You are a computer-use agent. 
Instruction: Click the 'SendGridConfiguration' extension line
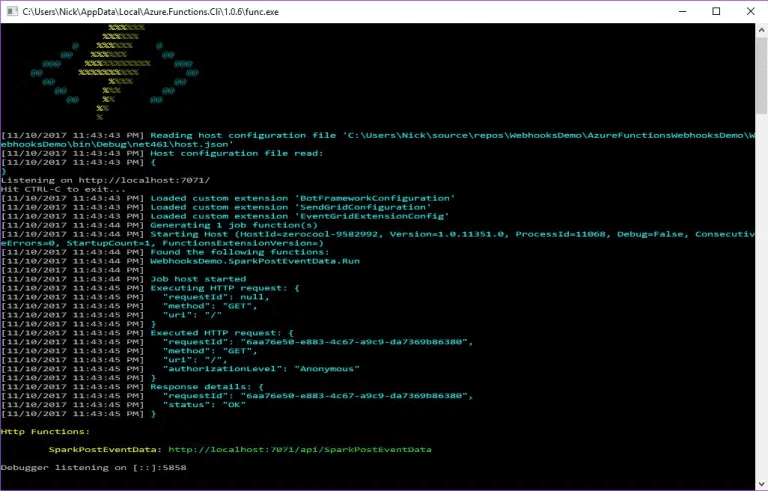(290, 207)
